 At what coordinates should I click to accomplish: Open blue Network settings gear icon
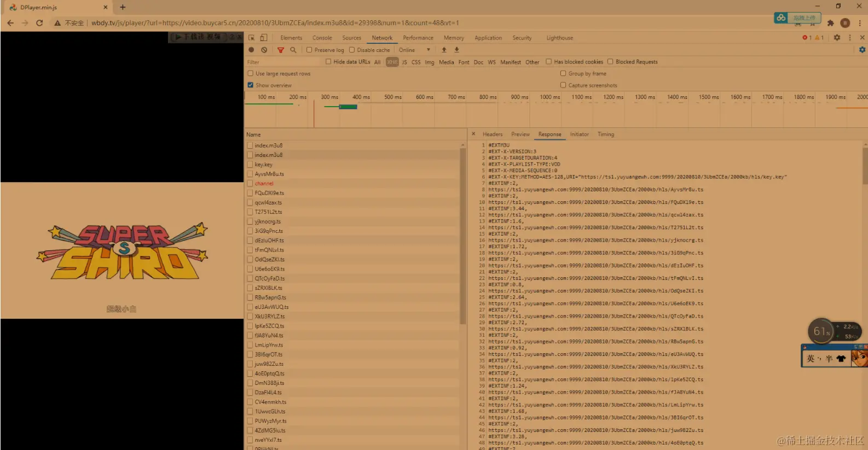click(862, 50)
